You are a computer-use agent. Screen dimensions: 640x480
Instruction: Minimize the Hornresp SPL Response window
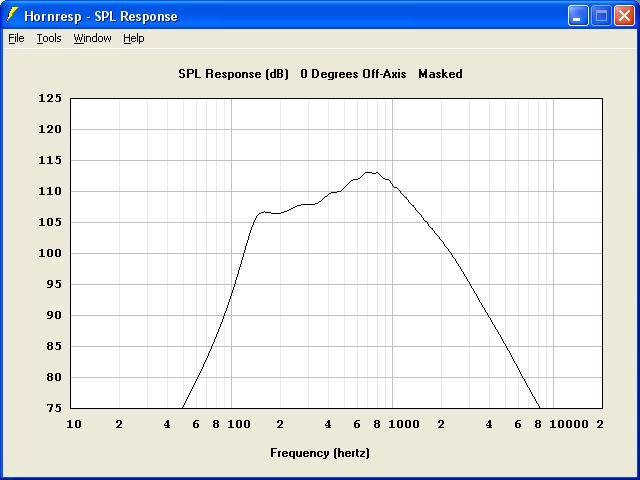coord(578,16)
